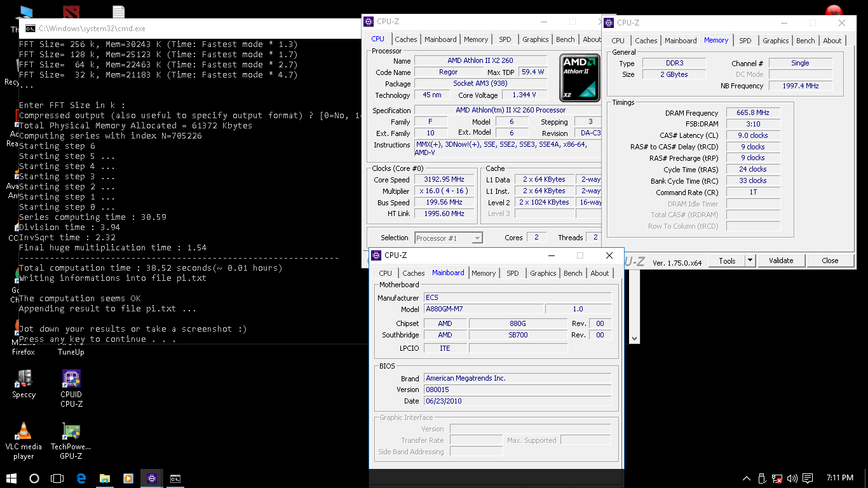Viewport: 868px width, 488px height.
Task: Open network status in system tray
Action: tap(776, 478)
